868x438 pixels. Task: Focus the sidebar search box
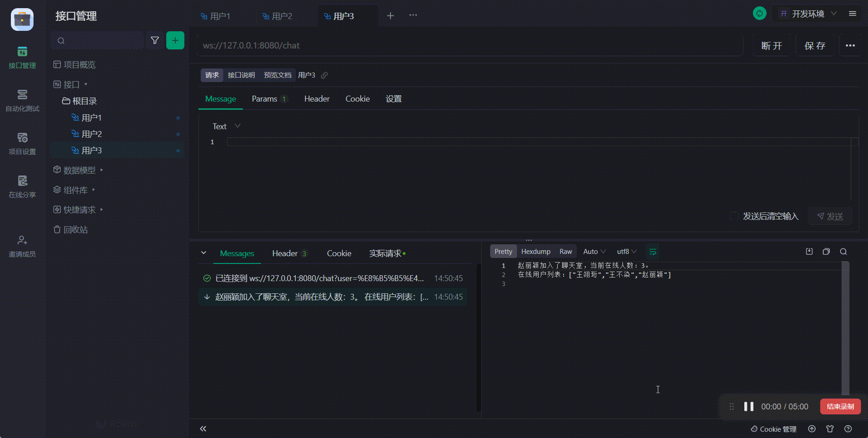pos(97,40)
